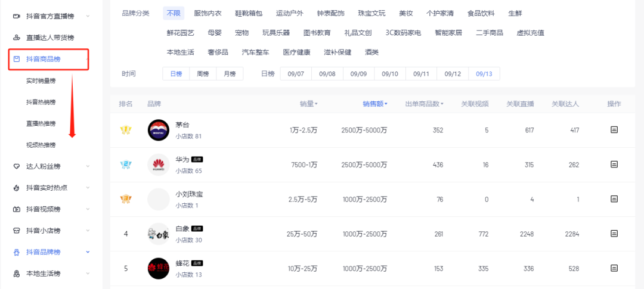Open 实时销量榜 submenu item

click(41, 81)
